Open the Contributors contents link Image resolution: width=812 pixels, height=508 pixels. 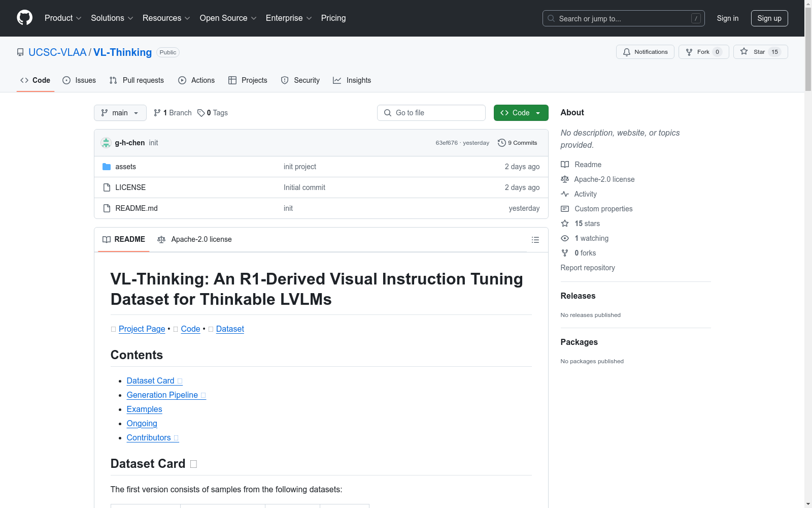(153, 437)
